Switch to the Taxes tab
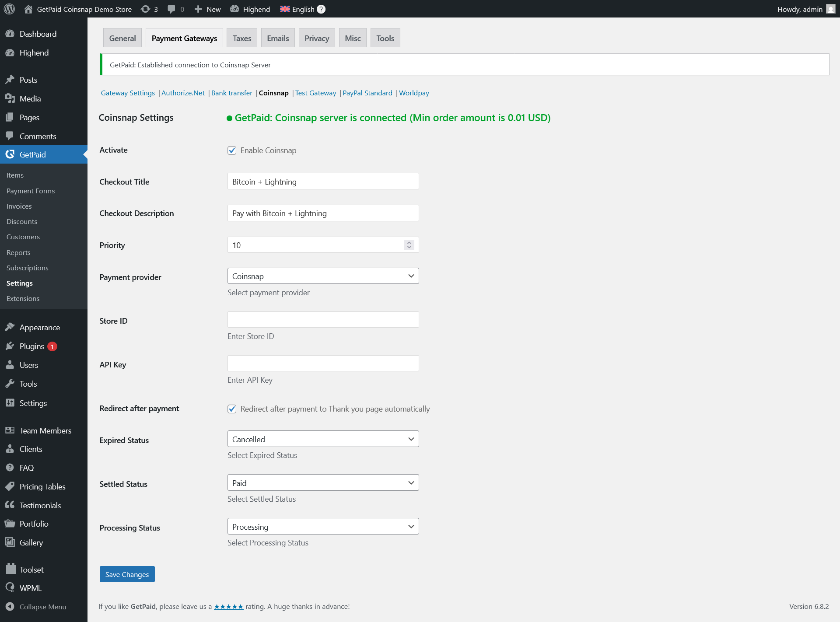This screenshot has width=840, height=622. (x=242, y=38)
